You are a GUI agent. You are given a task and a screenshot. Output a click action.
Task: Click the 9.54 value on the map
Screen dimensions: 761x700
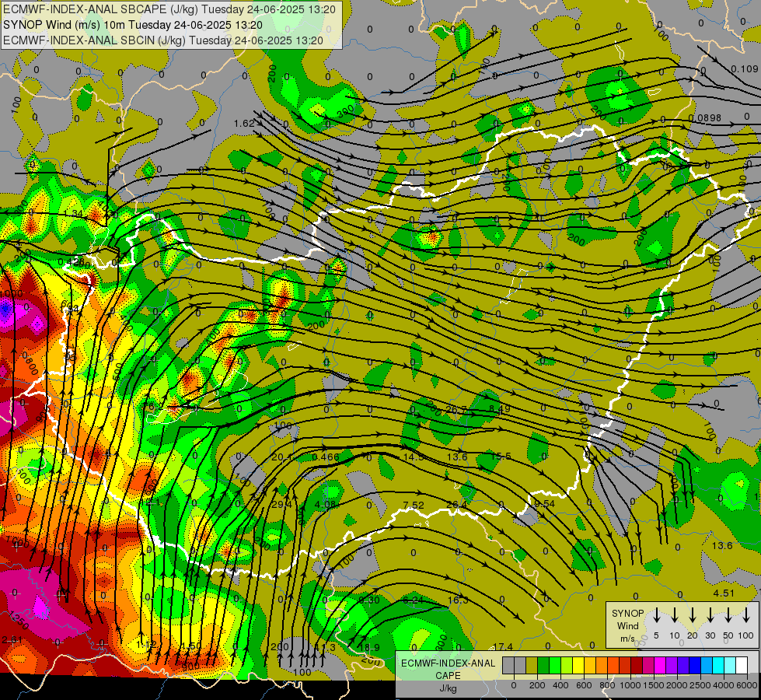point(545,504)
